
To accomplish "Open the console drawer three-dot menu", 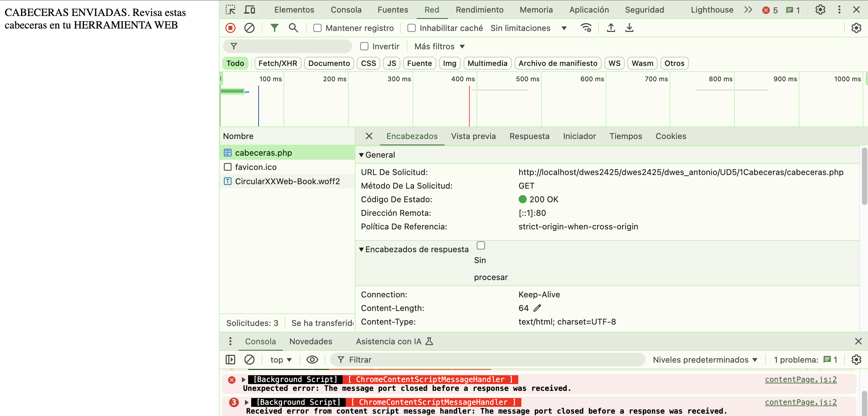I will 230,341.
